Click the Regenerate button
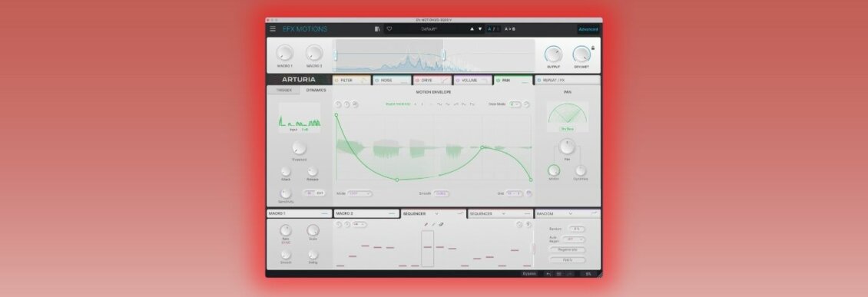 coord(568,249)
